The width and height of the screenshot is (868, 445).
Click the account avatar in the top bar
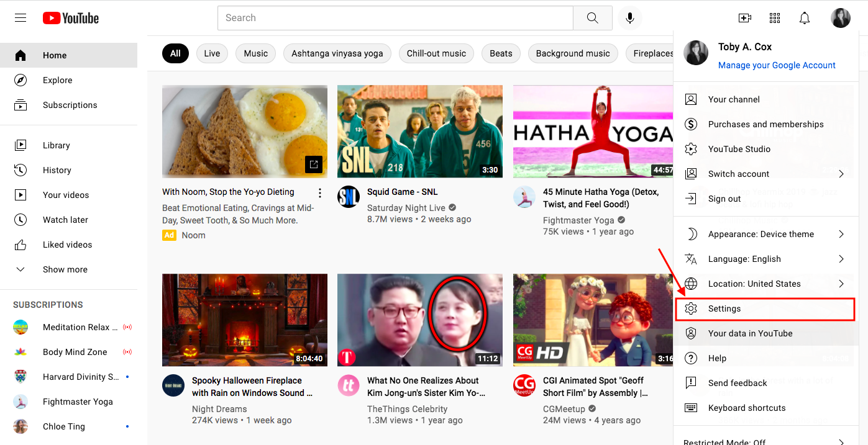[841, 18]
